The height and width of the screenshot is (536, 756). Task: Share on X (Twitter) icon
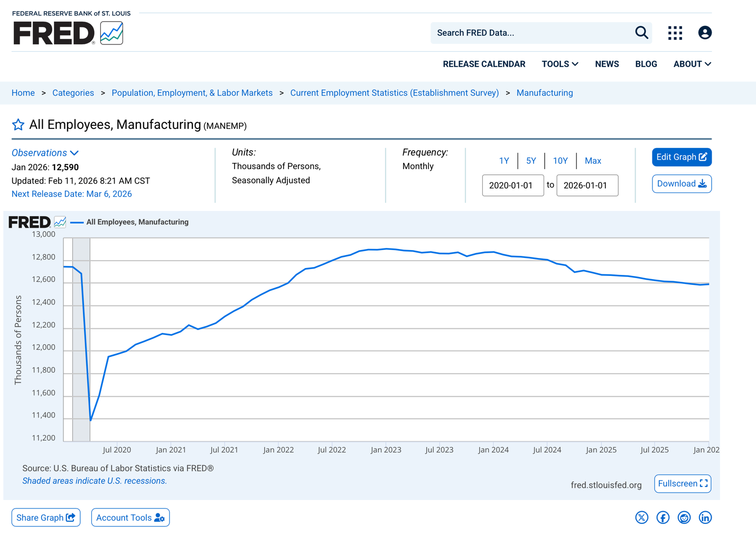641,517
